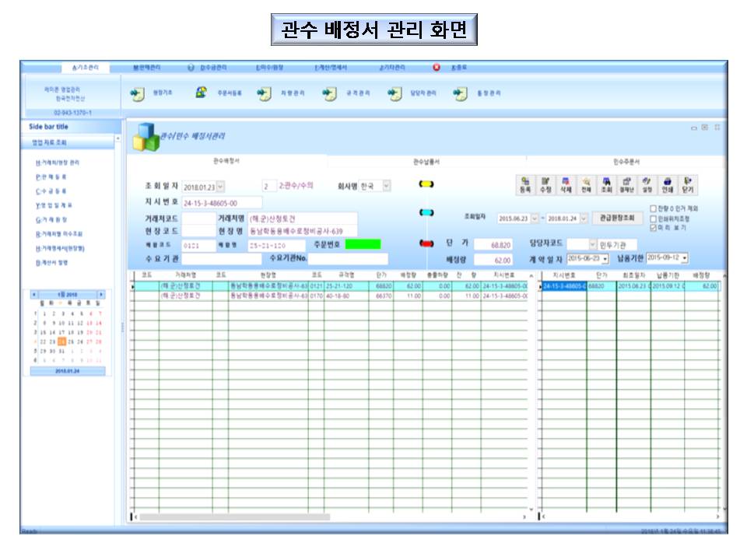Open the H:거래처/현장 관리 sidebar link
This screenshot has width=747, height=560.
point(57,163)
